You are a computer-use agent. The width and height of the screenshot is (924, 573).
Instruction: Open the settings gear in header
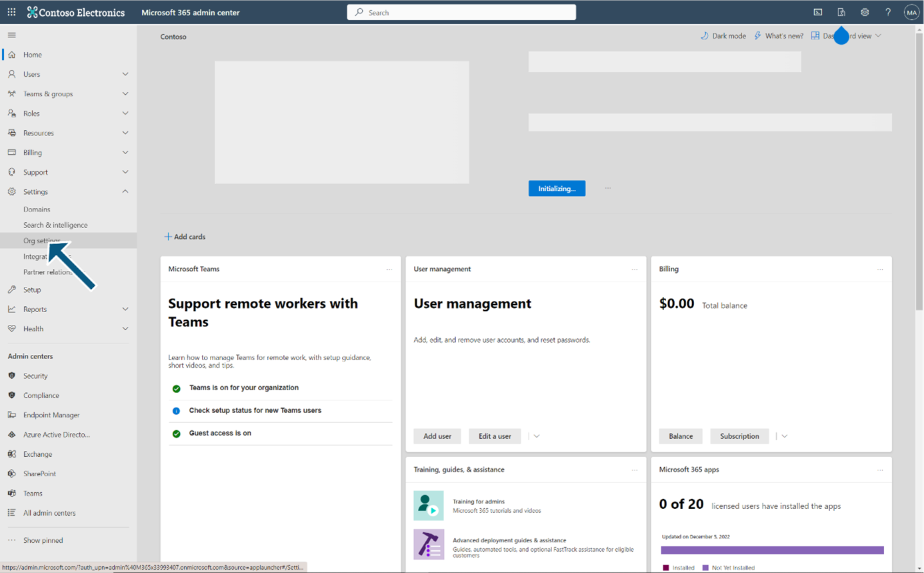coord(865,12)
